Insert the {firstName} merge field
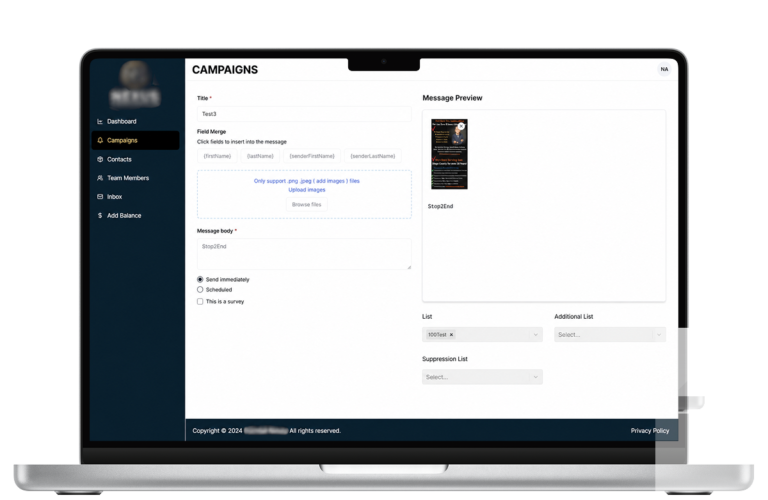 (217, 156)
